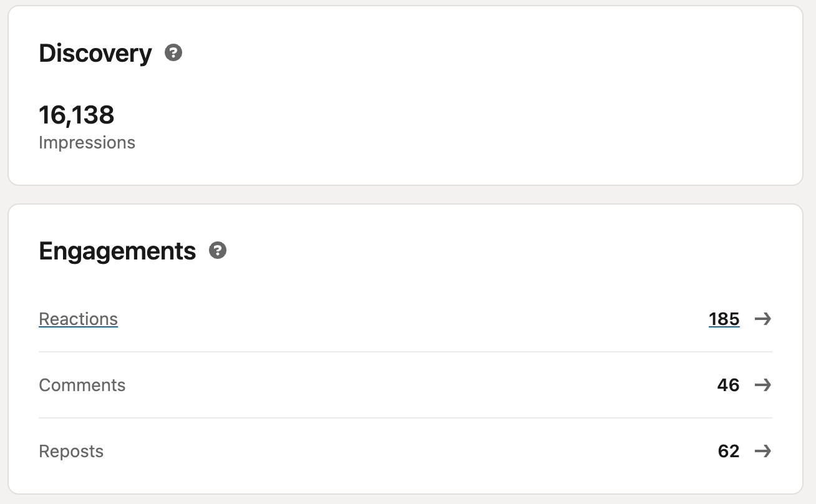Click the Engagements section heading

pyautogui.click(x=117, y=251)
